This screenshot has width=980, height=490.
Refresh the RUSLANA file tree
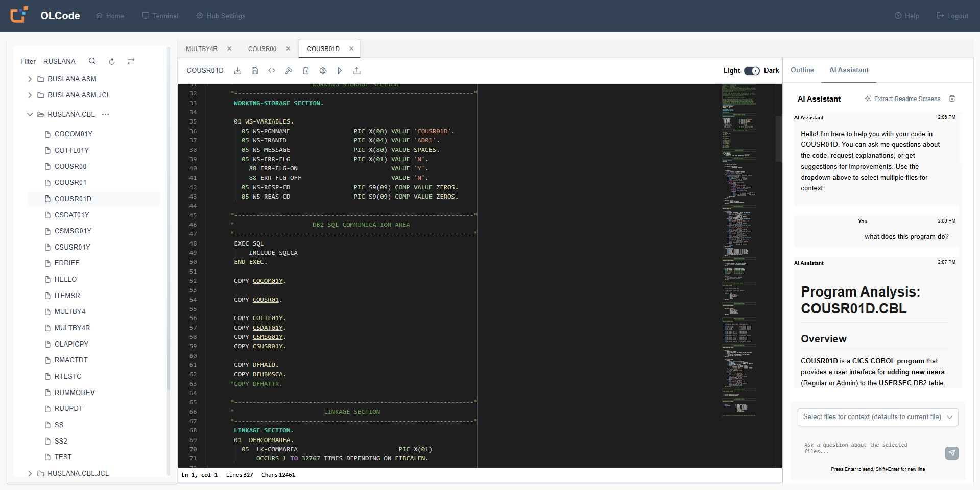point(112,61)
